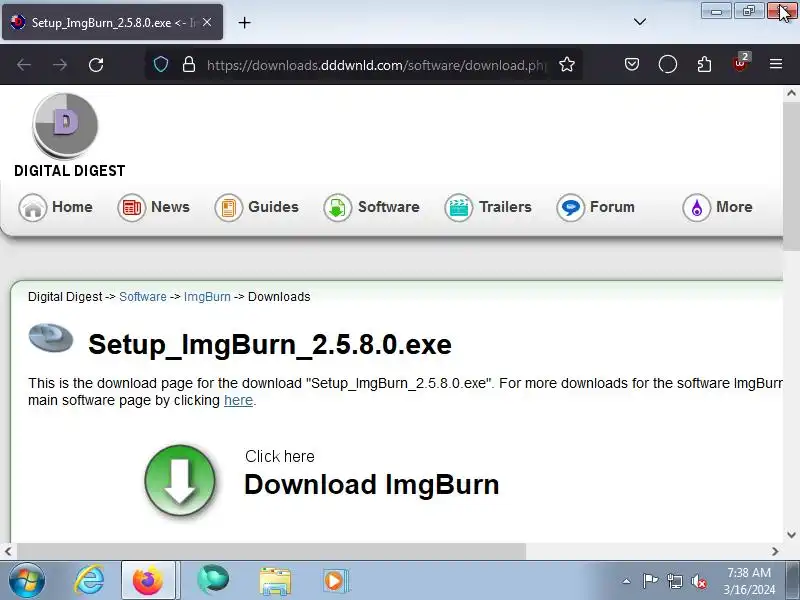Close the Setup_ImgBurn tab
This screenshot has height=600, width=800.
coord(207,22)
